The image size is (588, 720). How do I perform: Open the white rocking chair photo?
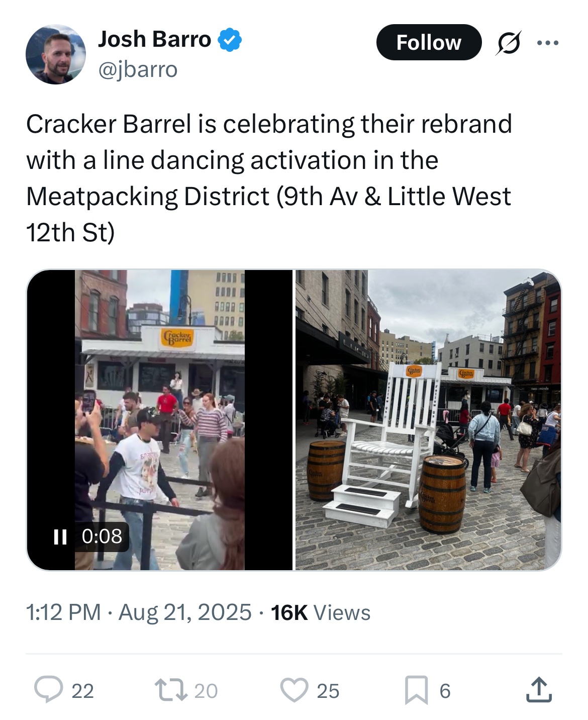pyautogui.click(x=428, y=420)
